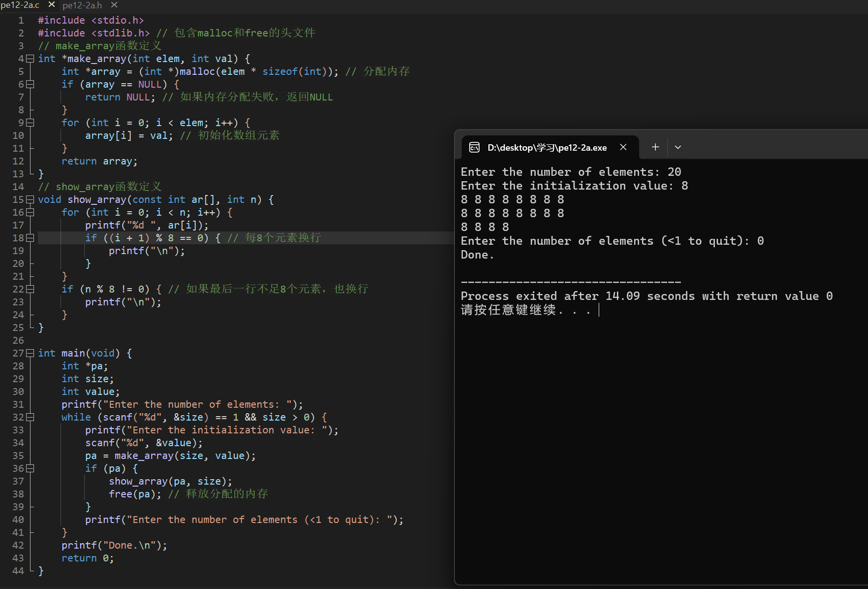868x589 pixels.
Task: Click 'int value;' declaration on line 30
Action: pyautogui.click(x=91, y=392)
